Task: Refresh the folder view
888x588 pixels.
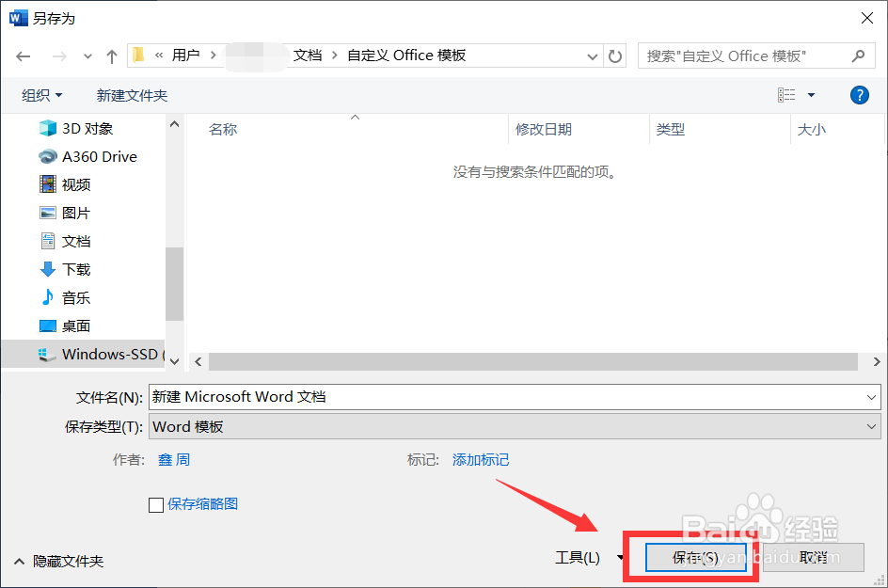Action: click(x=615, y=56)
